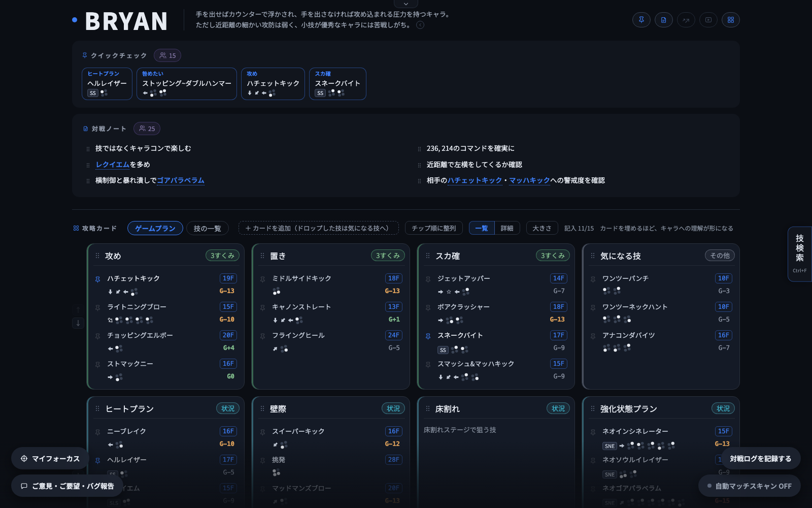
Task: Click the double-arrow icon in top toolbar
Action: coord(686,20)
